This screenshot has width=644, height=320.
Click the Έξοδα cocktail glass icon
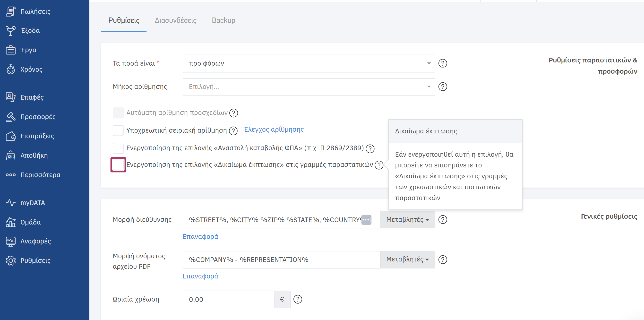pos(11,31)
